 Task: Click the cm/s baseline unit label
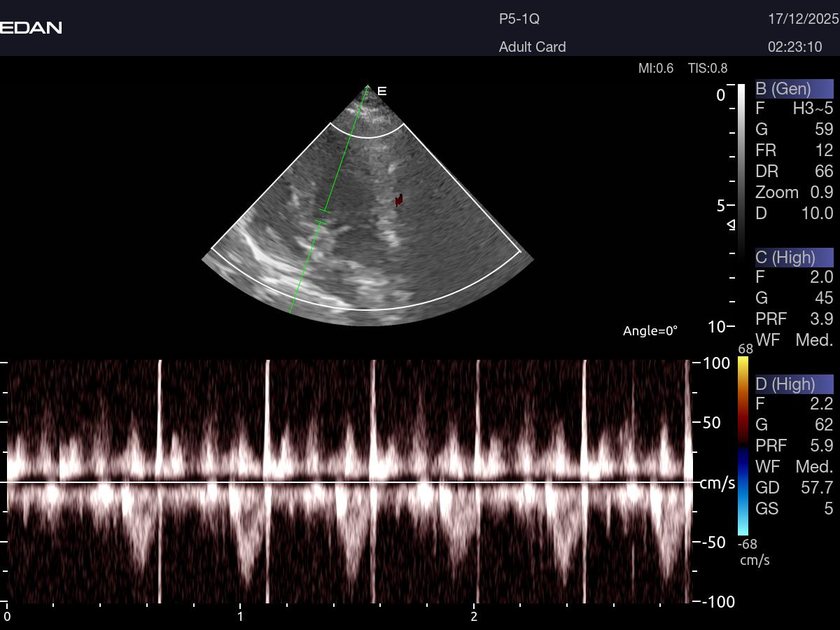point(717,483)
